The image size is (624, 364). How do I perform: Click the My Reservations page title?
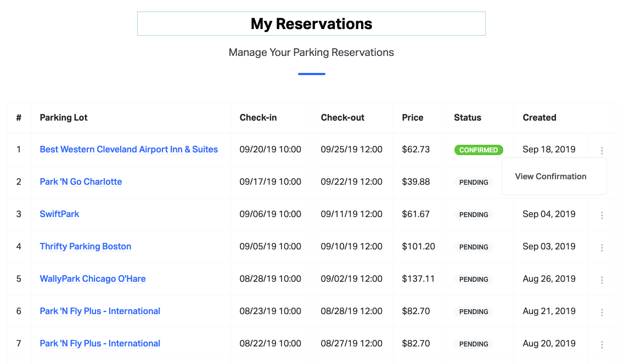click(x=312, y=24)
